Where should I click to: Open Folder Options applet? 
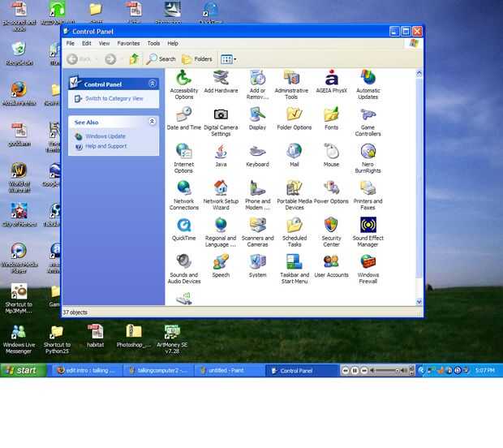coord(294,118)
